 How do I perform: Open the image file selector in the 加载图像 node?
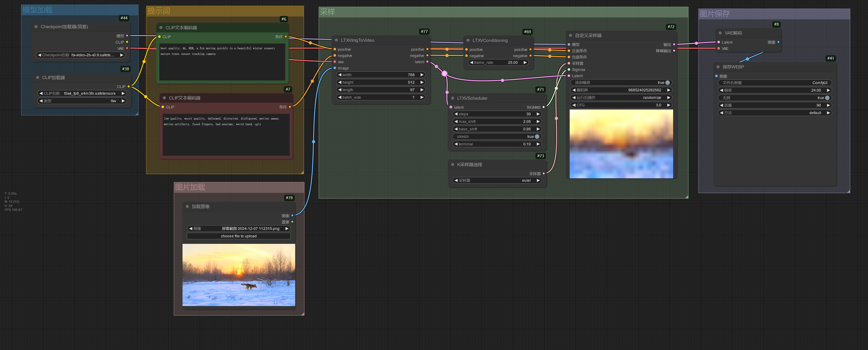tap(239, 229)
